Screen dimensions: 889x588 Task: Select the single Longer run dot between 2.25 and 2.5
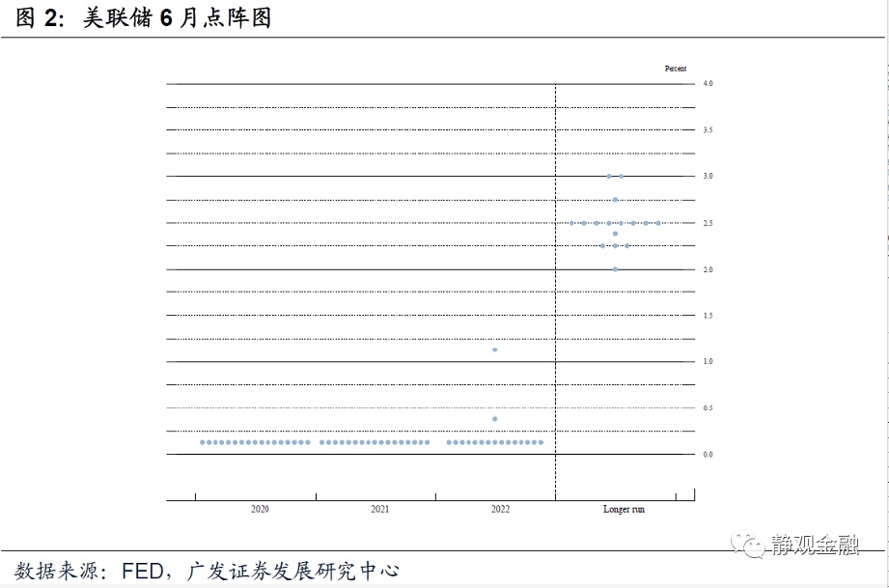pos(615,234)
